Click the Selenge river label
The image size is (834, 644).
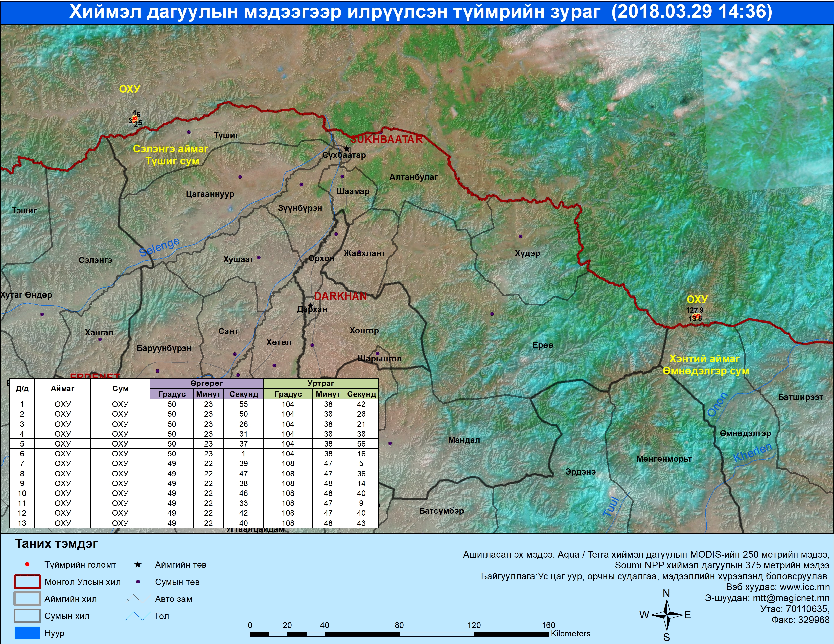pos(159,247)
